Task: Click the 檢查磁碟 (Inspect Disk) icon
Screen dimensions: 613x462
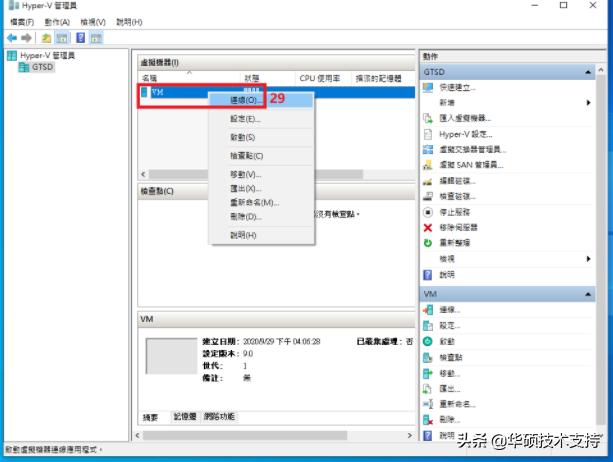Action: coord(428,196)
